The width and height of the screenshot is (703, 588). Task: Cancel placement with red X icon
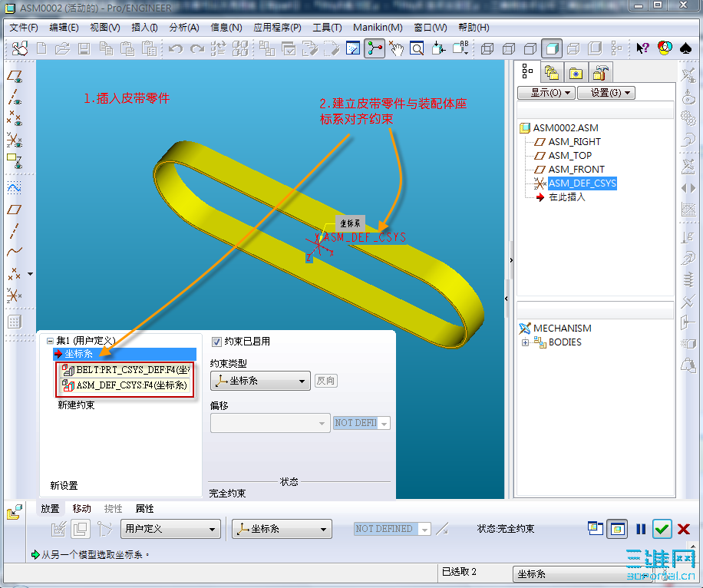684,529
